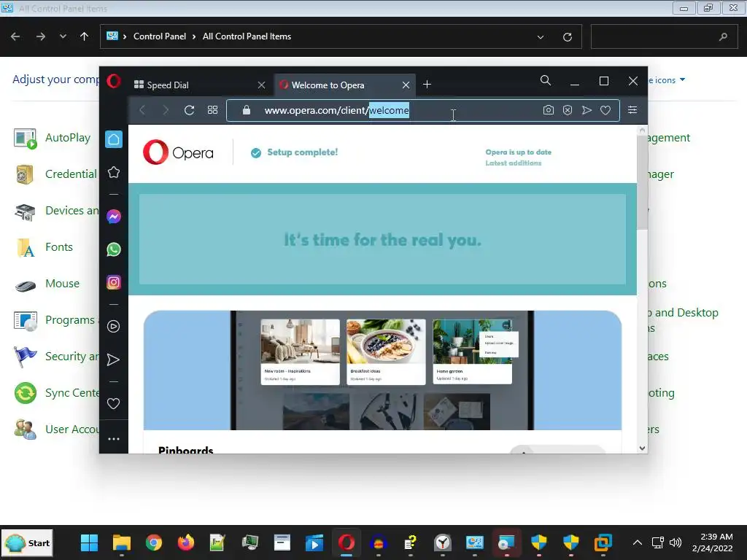Open WhatsApp in Opera sidebar
This screenshot has width=747, height=560.
tap(113, 249)
